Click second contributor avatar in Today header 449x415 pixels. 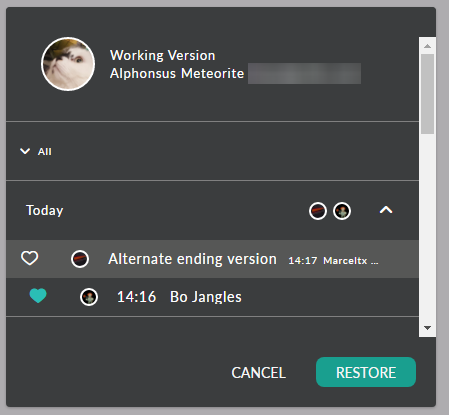tap(342, 211)
